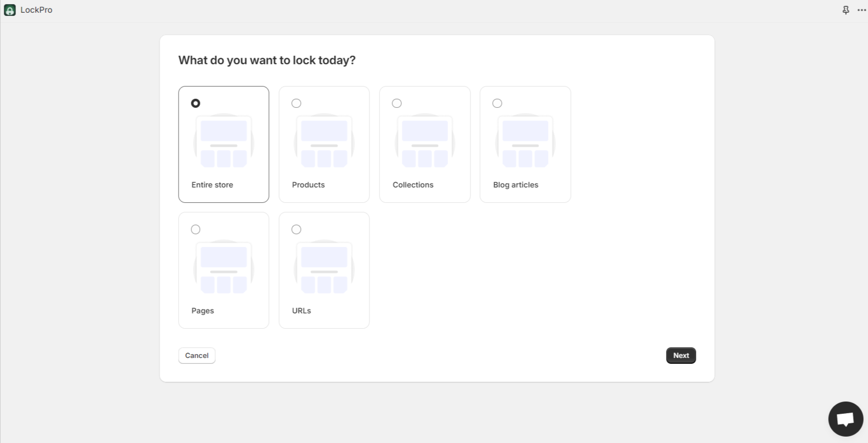Select the Entire store radio button
The height and width of the screenshot is (443, 868).
pyautogui.click(x=196, y=104)
